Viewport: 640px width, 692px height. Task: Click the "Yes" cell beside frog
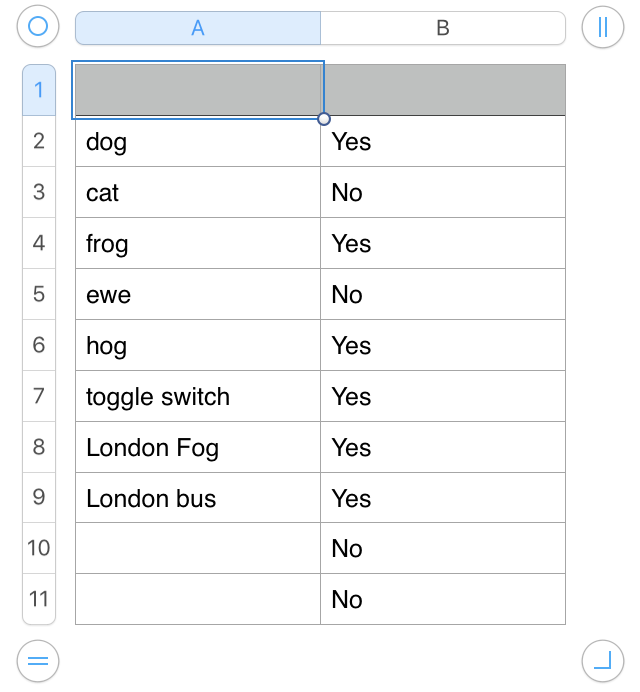click(443, 244)
